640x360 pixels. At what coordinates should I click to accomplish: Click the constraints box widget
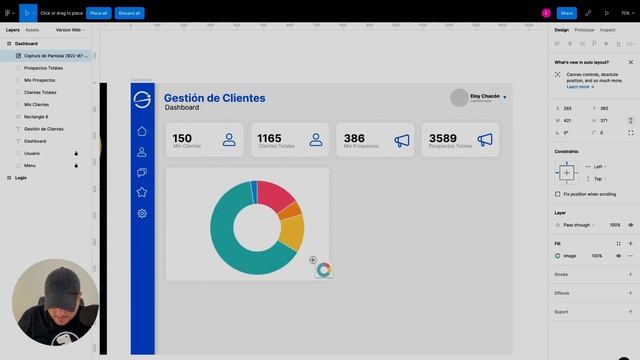(x=567, y=173)
